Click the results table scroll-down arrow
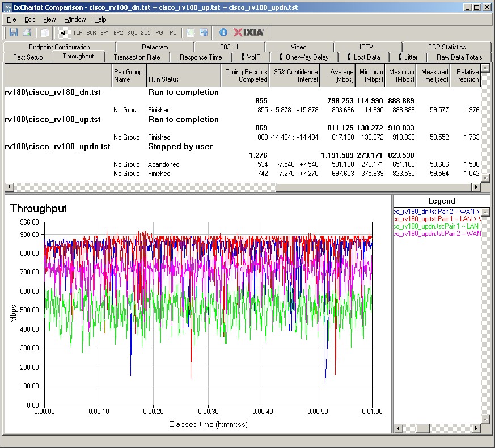Image resolution: width=495 pixels, height=448 pixels. 485,178
